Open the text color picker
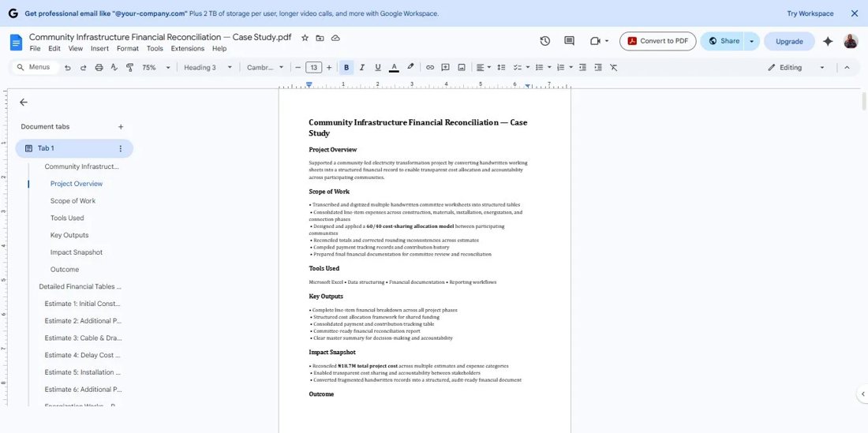Image resolution: width=868 pixels, height=433 pixels. pos(394,68)
